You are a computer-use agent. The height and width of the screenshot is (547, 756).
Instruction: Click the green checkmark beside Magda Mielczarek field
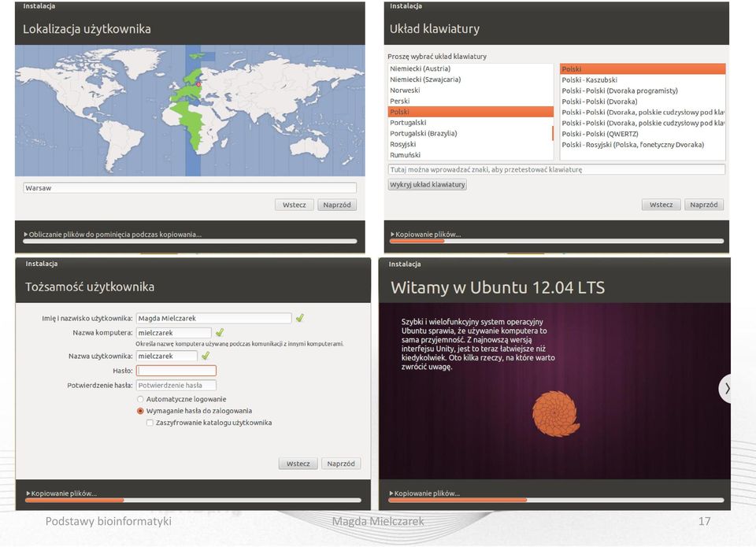(300, 318)
